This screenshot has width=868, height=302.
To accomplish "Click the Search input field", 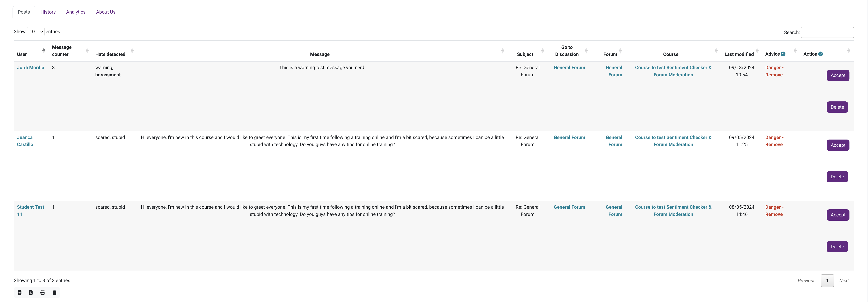I will (827, 32).
